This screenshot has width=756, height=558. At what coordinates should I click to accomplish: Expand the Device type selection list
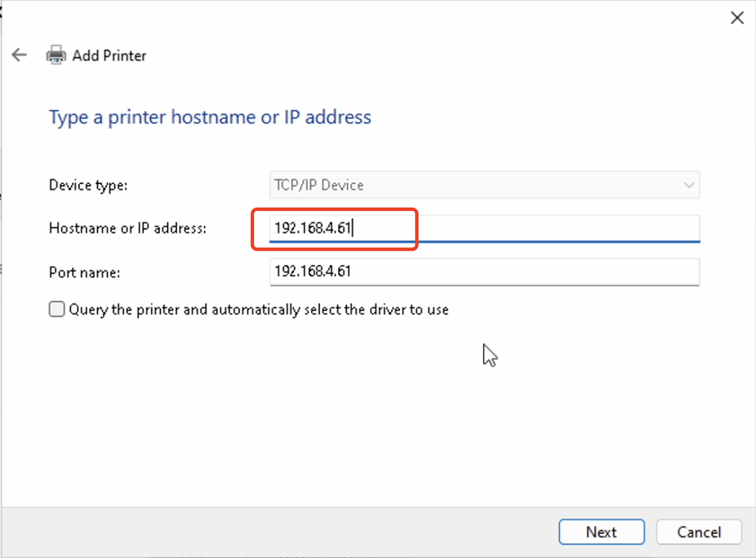689,185
